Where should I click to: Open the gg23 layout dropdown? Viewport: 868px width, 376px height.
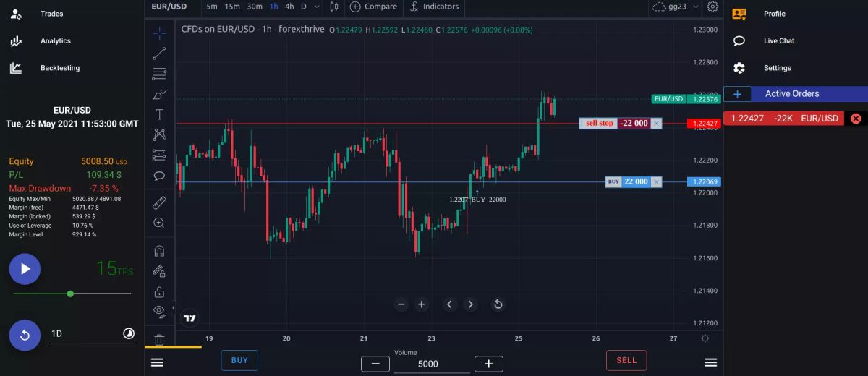pos(676,7)
